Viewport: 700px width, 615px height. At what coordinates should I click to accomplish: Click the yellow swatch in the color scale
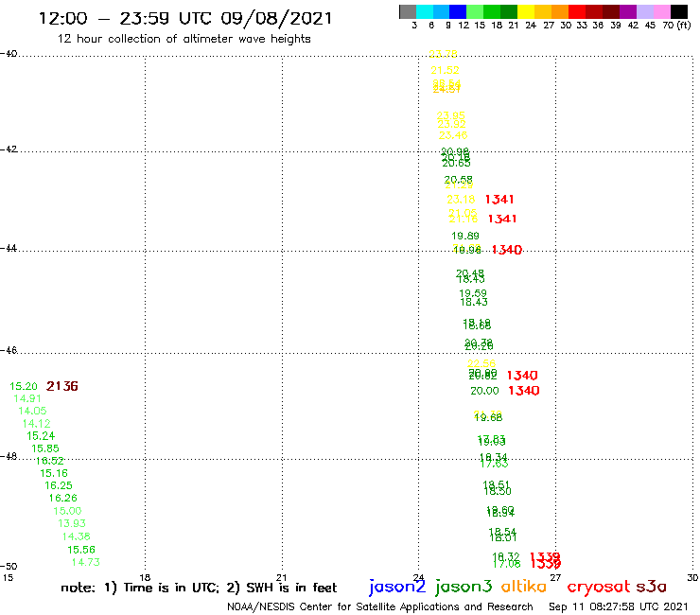526,11
